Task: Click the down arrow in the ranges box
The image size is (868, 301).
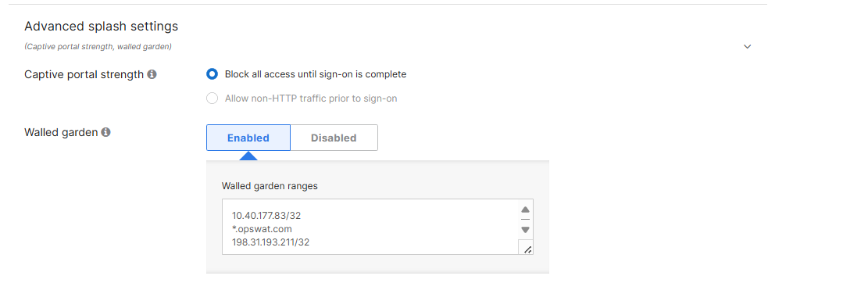Action: [x=525, y=230]
